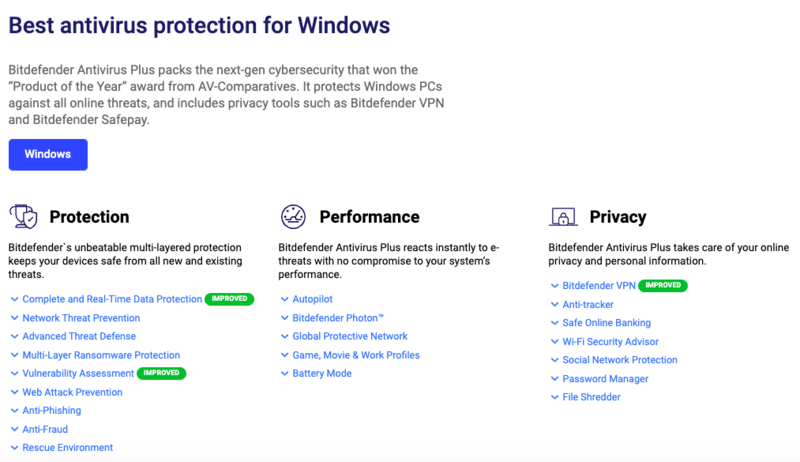Viewport: 800px width, 462px height.
Task: Click the Anti-Phishing feature link
Action: pyautogui.click(x=52, y=410)
